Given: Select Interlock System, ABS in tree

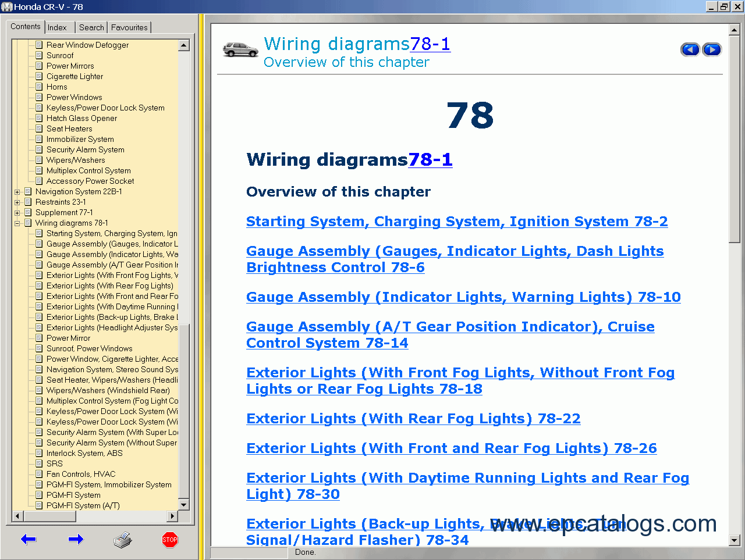Looking at the screenshot, I should 84,453.
